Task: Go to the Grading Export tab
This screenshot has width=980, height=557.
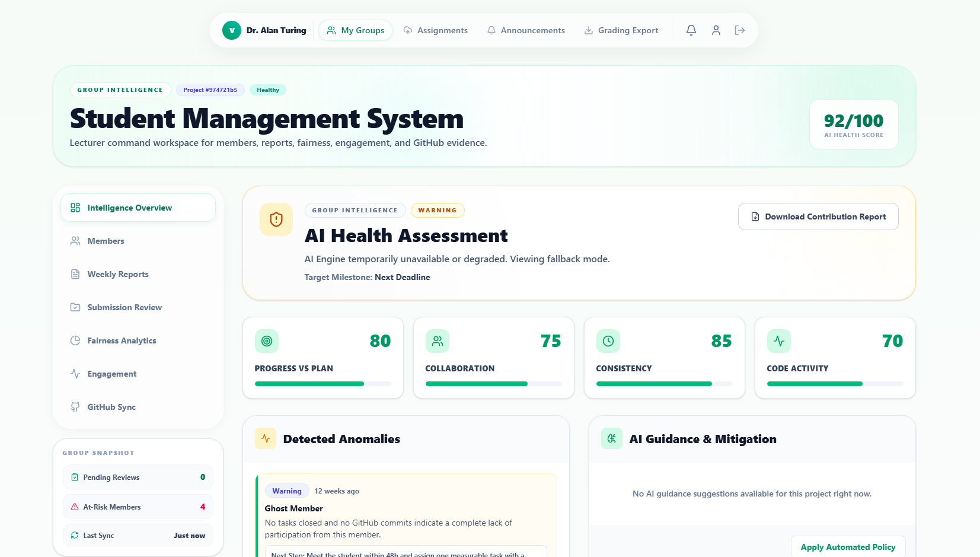Action: 621,30
